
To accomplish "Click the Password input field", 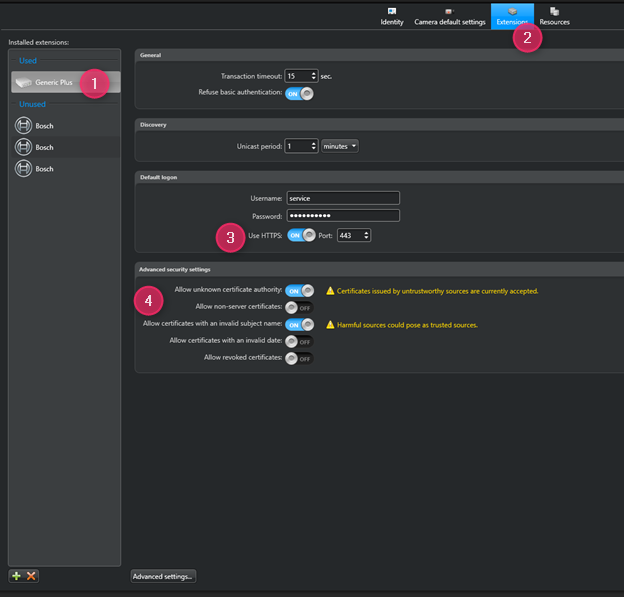I will pyautogui.click(x=342, y=215).
